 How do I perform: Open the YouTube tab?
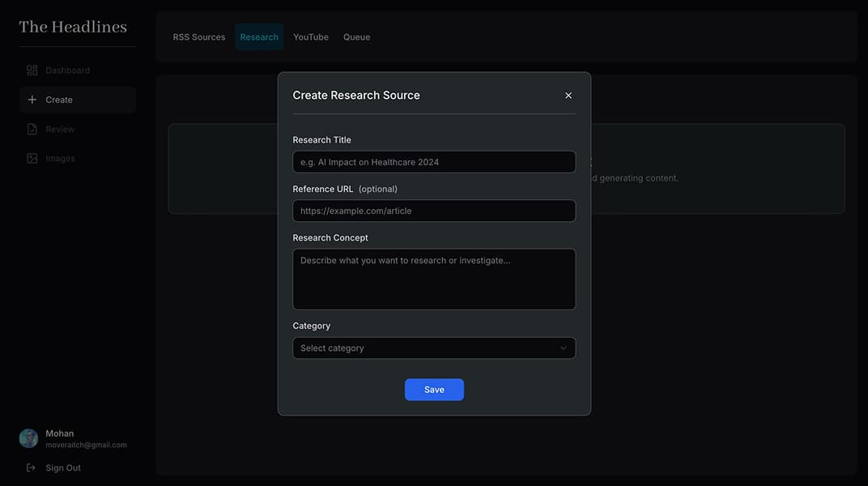(x=311, y=37)
